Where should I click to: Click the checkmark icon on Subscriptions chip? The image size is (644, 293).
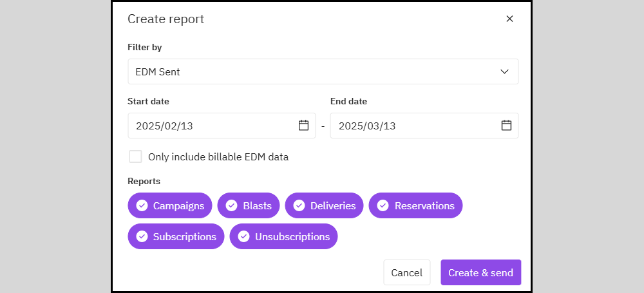tap(142, 236)
